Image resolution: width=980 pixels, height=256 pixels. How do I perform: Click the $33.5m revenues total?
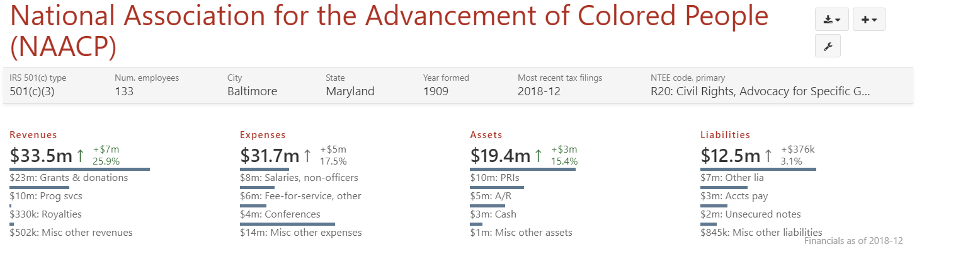click(41, 155)
